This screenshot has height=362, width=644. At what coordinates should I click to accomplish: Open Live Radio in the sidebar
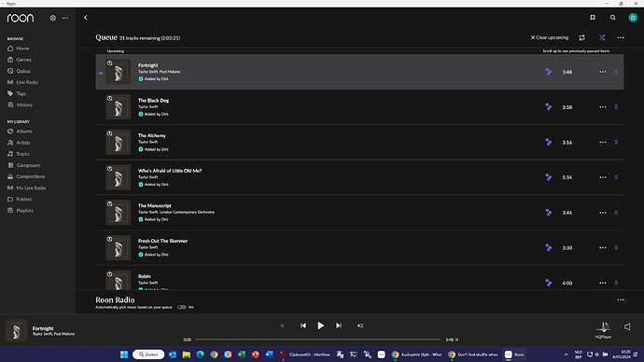(x=22, y=82)
